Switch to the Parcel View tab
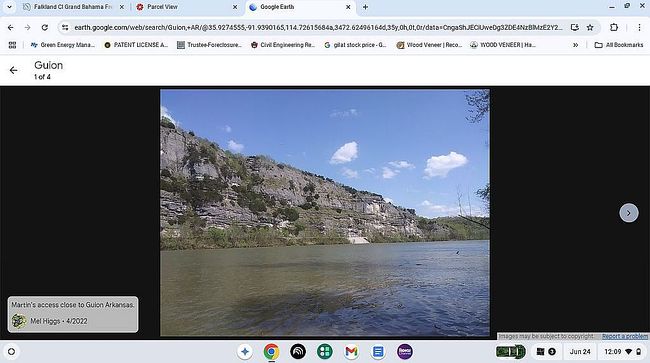Image resolution: width=650 pixels, height=363 pixels. (187, 7)
